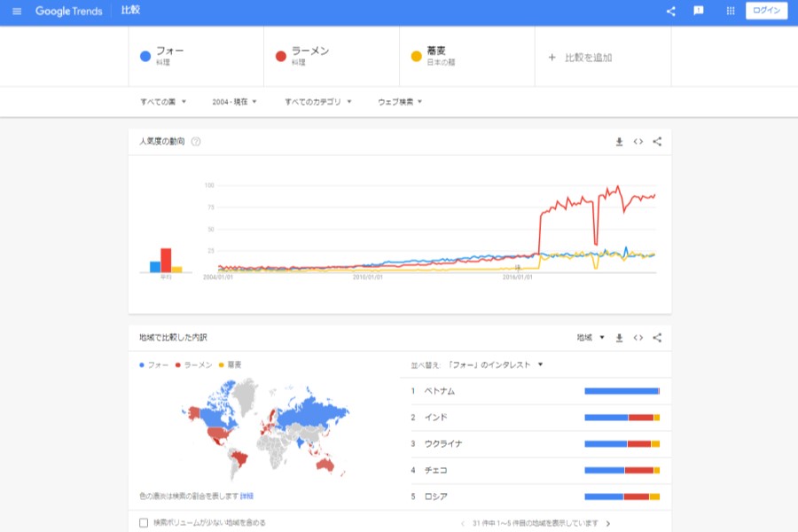
Task: Get embed code for 人気度の動向 chart
Action: point(638,142)
